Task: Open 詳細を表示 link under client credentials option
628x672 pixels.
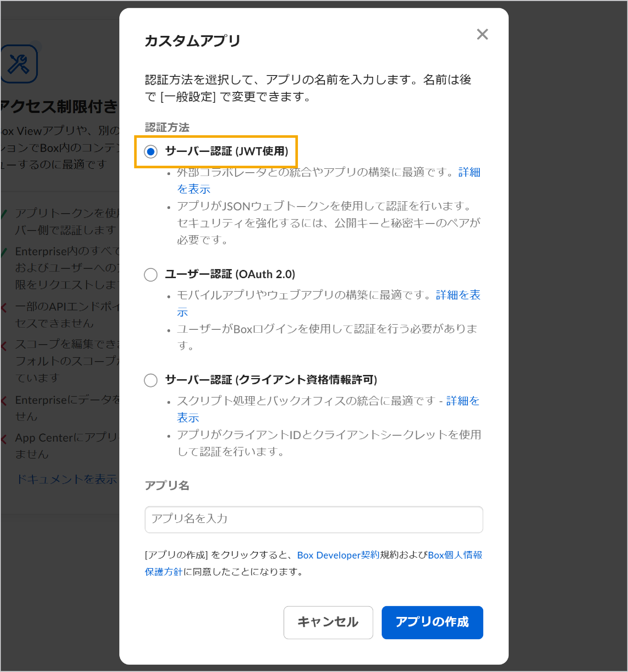Action: coord(462,401)
